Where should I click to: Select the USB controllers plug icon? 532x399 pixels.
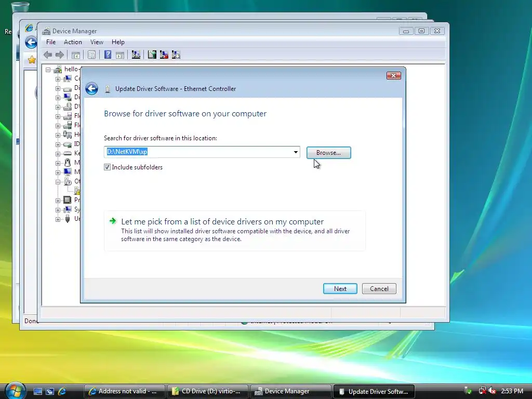(x=68, y=219)
